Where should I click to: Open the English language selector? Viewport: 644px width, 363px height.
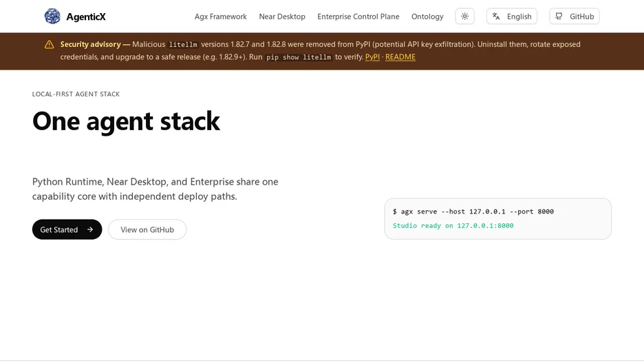tap(512, 17)
